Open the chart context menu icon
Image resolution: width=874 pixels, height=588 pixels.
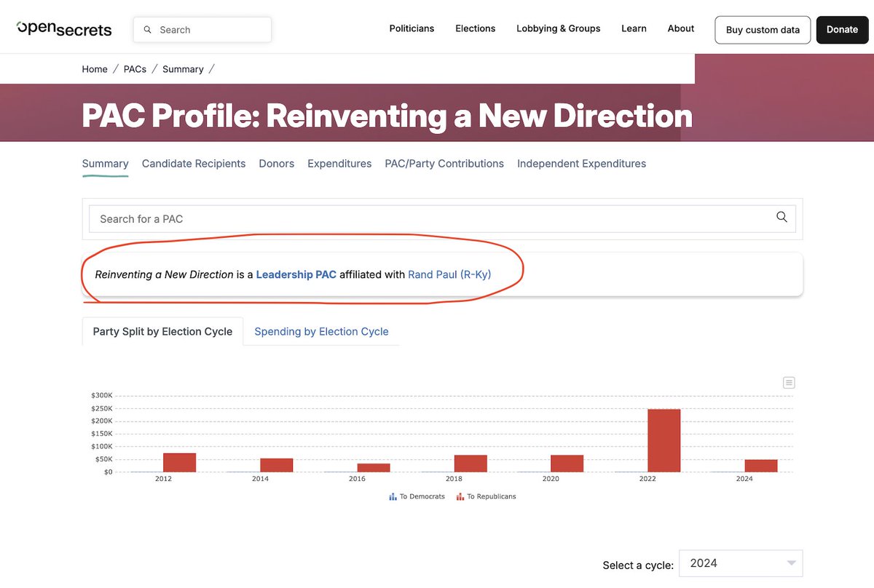pos(789,383)
